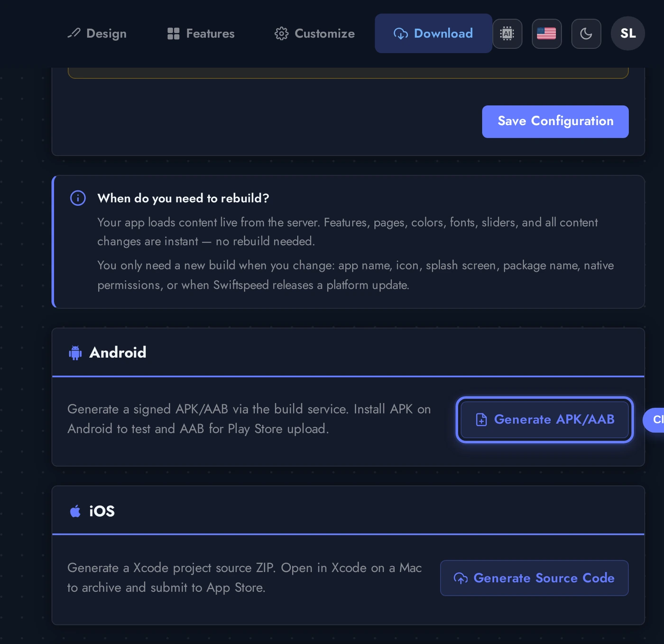This screenshot has width=664, height=644.
Task: Open the SL user avatar menu
Action: [627, 34]
